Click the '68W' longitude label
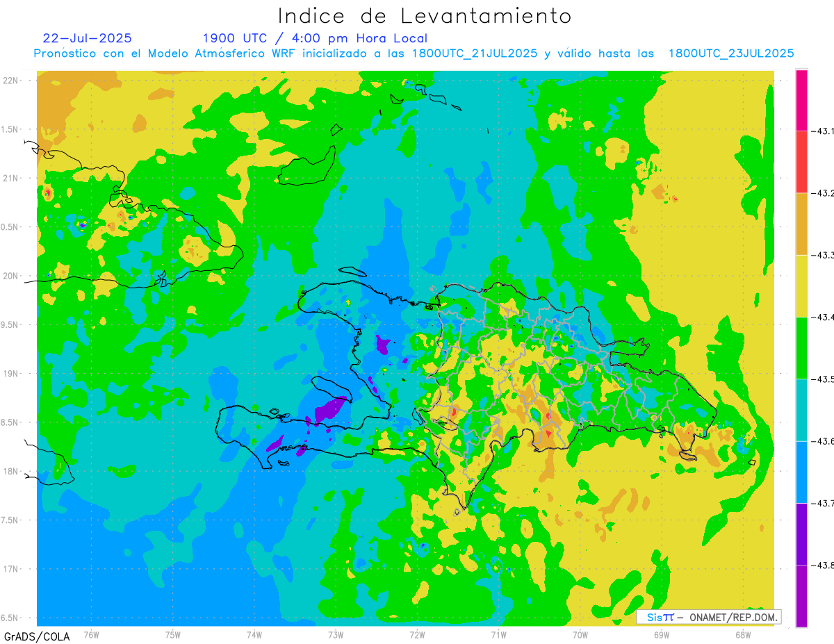834x644 pixels. tap(743, 634)
